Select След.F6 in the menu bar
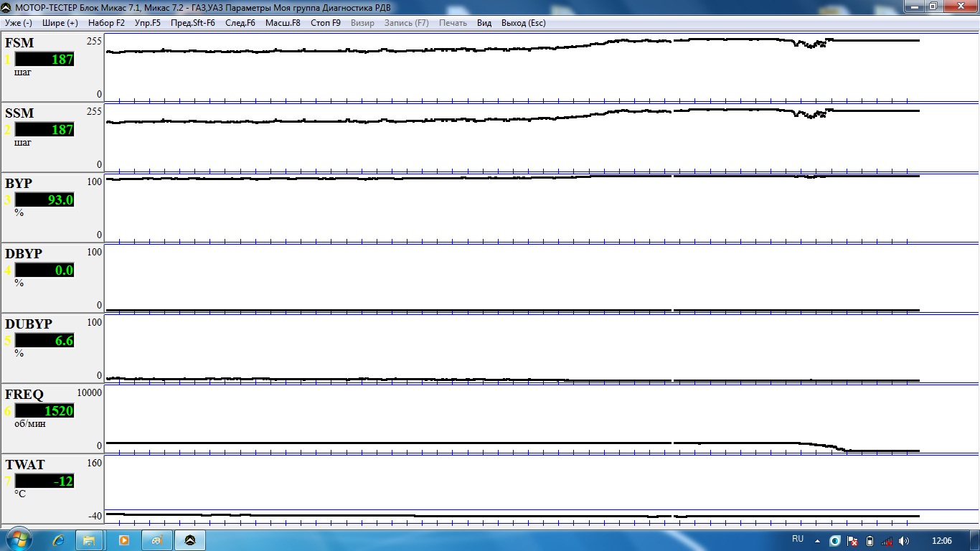This screenshot has height=551, width=980. (x=240, y=23)
